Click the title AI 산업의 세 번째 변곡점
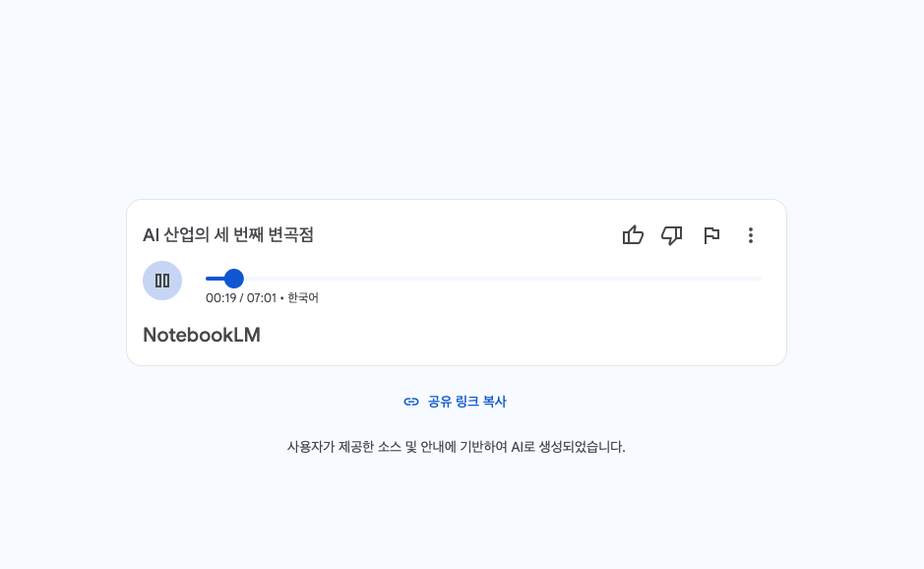This screenshot has width=924, height=569. click(x=228, y=234)
